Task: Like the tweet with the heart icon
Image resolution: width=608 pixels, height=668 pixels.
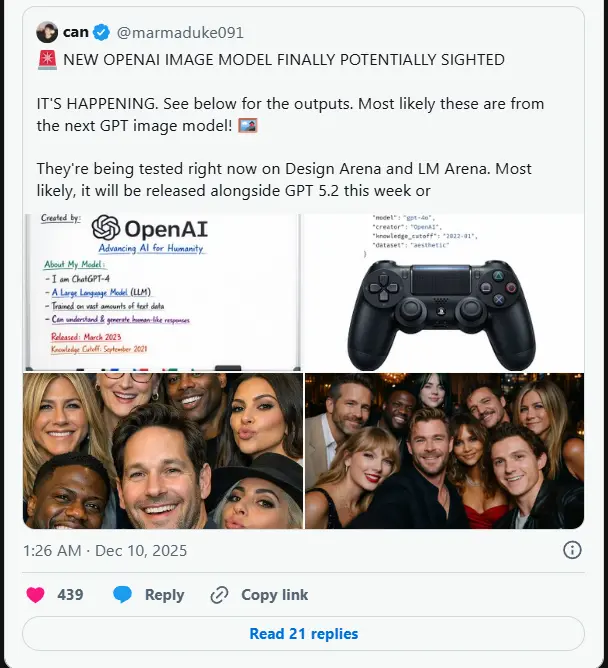Action: click(x=35, y=595)
